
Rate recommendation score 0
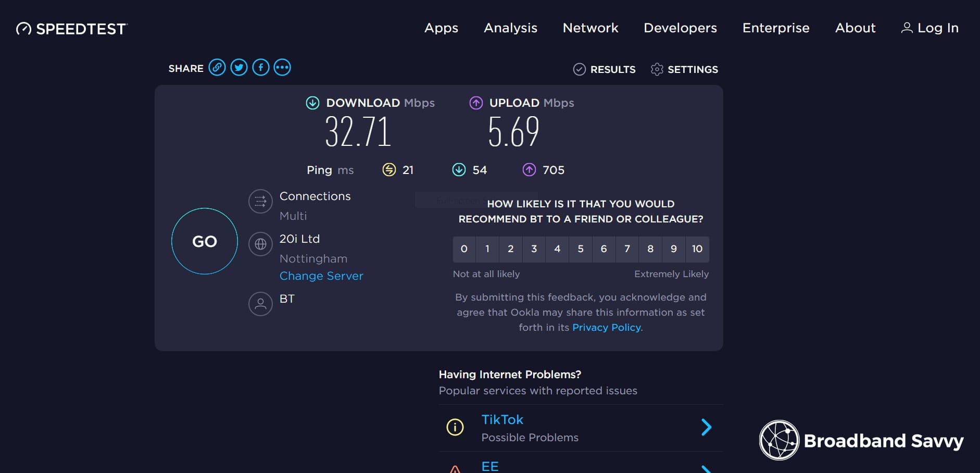(x=464, y=249)
